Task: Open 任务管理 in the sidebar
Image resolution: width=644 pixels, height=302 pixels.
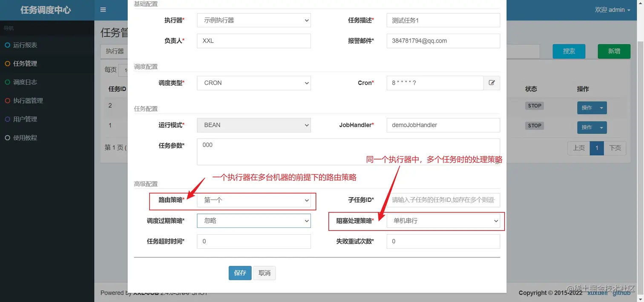Action: [25, 63]
